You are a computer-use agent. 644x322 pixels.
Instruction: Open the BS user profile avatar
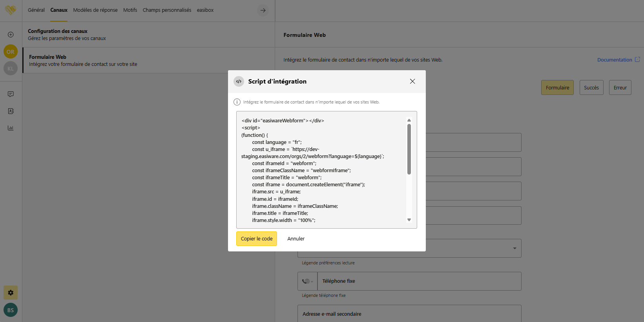pyautogui.click(x=11, y=310)
